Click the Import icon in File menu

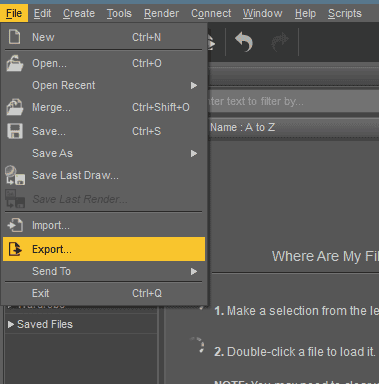click(15, 225)
